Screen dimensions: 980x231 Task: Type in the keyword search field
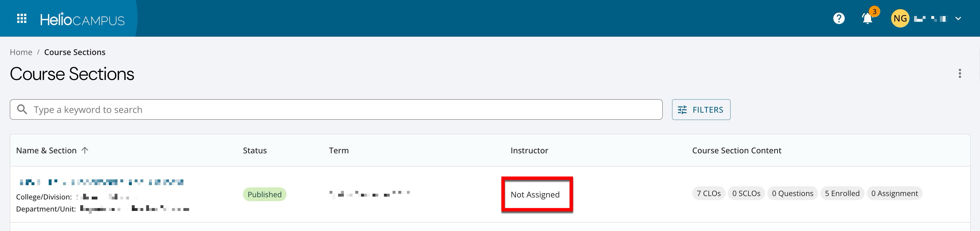[342, 109]
